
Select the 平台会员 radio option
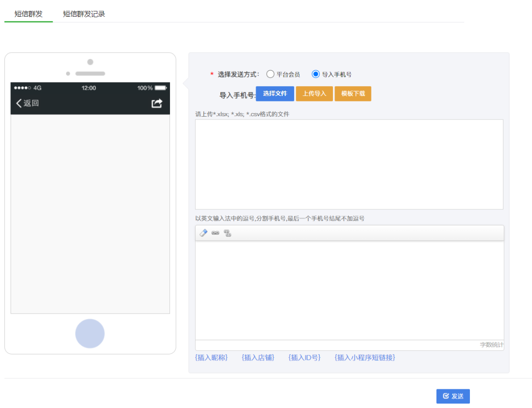pyautogui.click(x=270, y=74)
